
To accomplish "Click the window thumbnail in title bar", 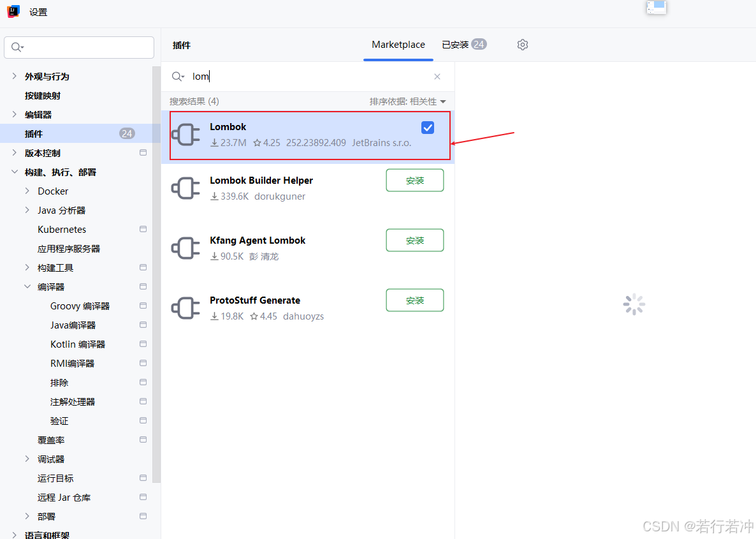I will pyautogui.click(x=656, y=7).
